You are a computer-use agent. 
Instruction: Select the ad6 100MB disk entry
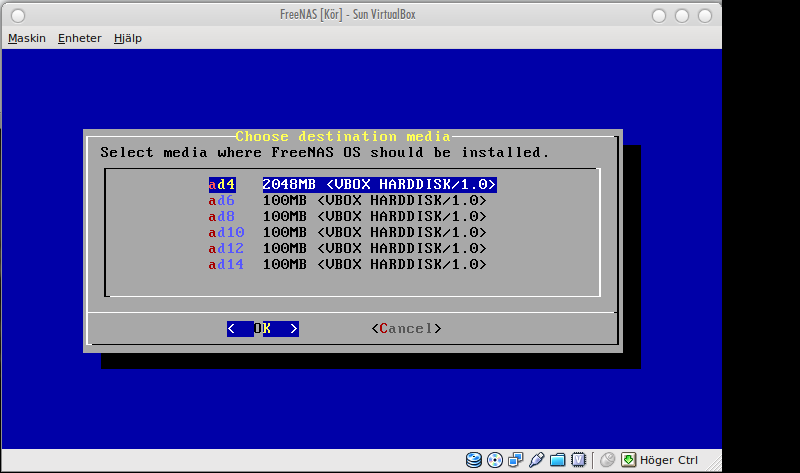coord(347,200)
